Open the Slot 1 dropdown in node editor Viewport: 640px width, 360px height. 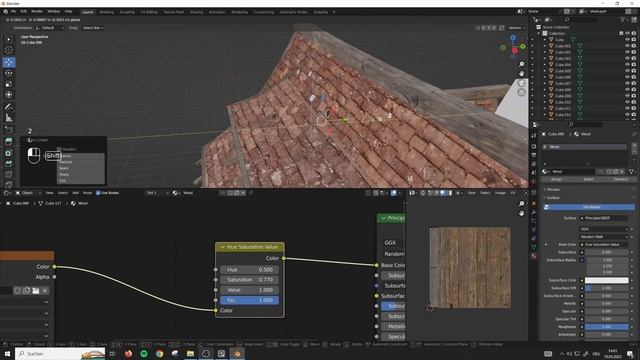point(157,193)
